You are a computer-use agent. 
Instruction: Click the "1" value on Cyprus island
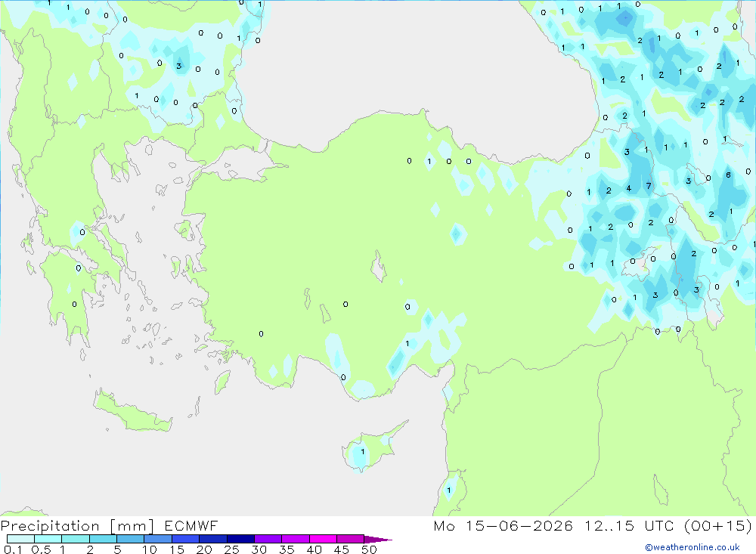[363, 452]
